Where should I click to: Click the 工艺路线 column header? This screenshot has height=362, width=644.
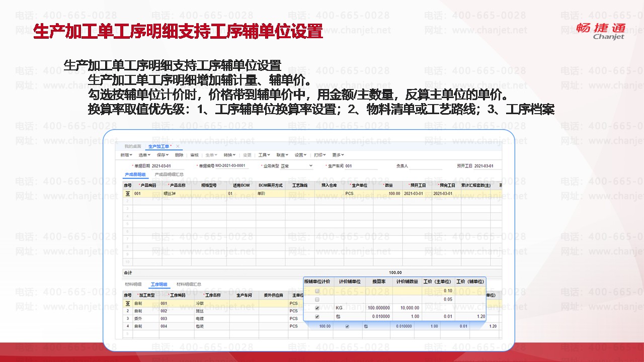pos(300,185)
